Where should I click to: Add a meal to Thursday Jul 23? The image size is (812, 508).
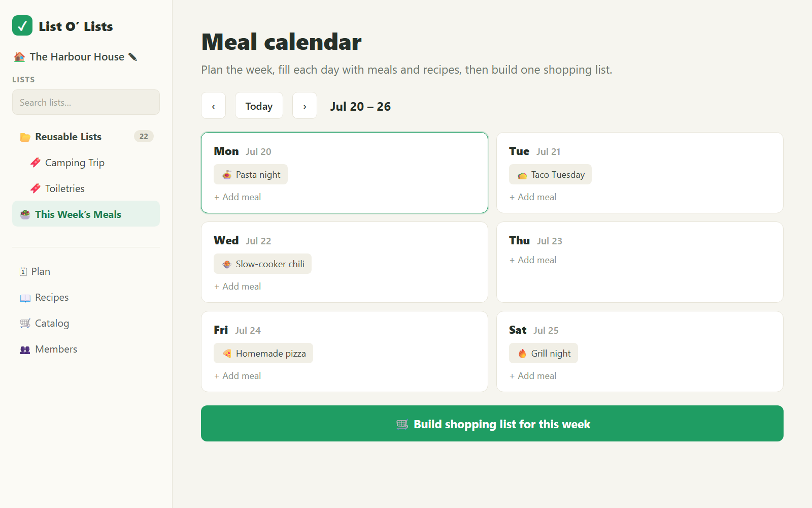pos(533,260)
